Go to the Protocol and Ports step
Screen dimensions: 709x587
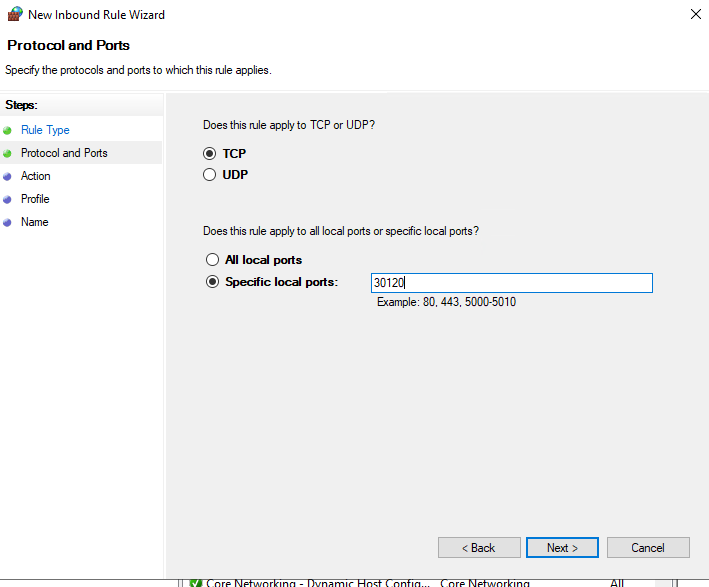(x=64, y=153)
